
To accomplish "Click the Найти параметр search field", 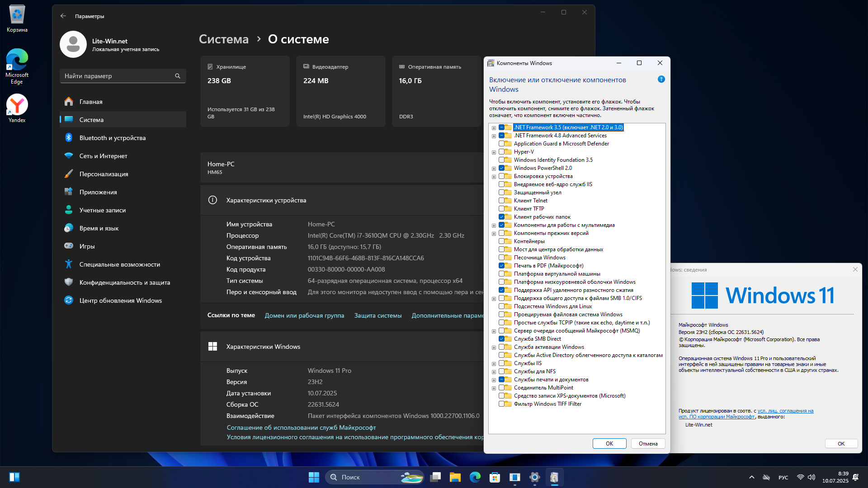I will (118, 76).
